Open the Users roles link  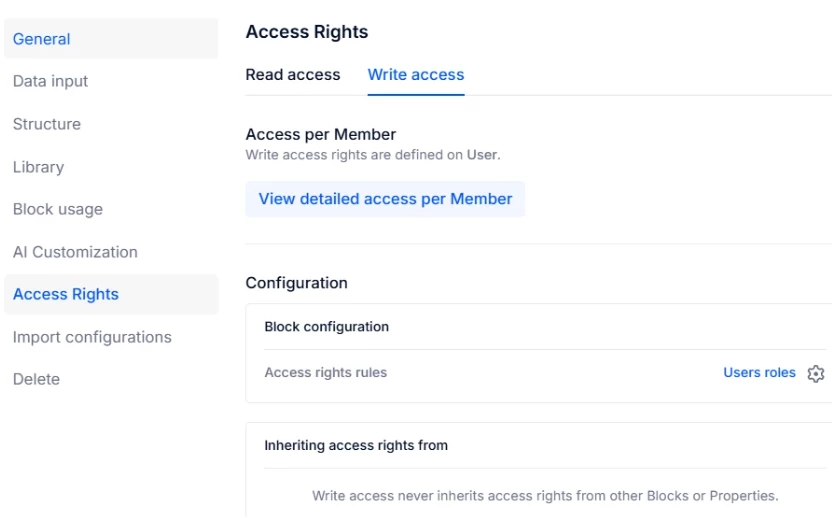point(759,373)
